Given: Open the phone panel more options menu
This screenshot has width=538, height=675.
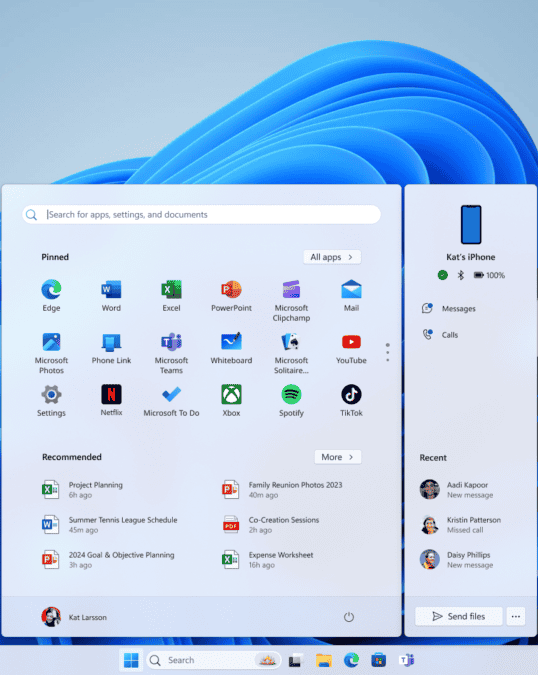Looking at the screenshot, I should point(516,616).
